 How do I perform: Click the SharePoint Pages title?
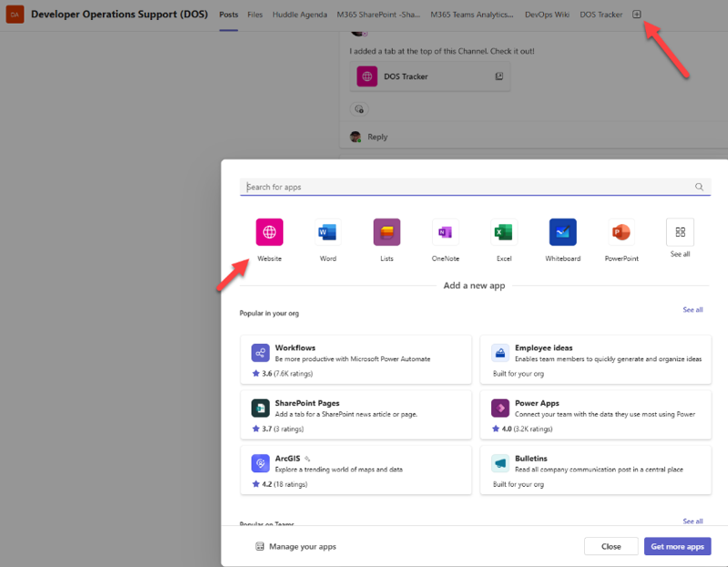tap(307, 403)
